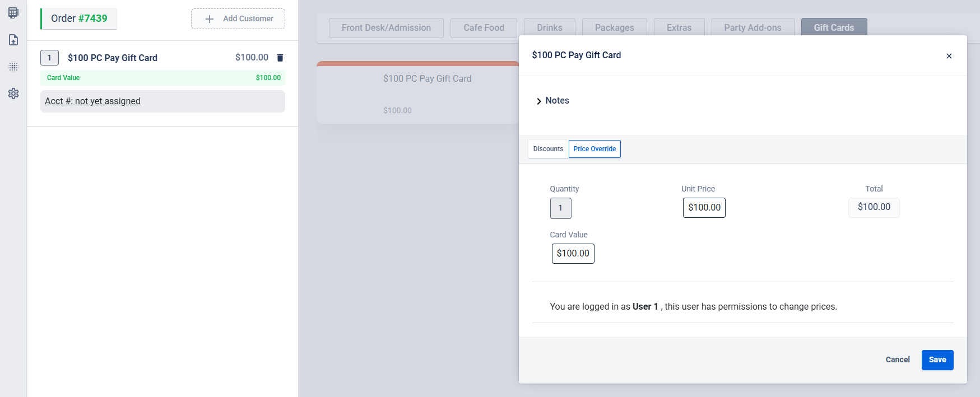Open the dotted grid sidebar icon
This screenshot has width=980, height=397.
(13, 67)
